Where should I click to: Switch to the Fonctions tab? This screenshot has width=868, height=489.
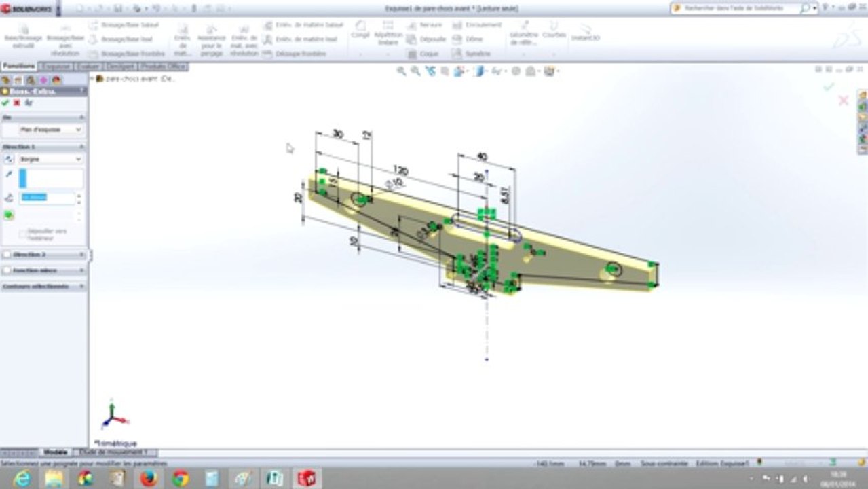pos(19,67)
